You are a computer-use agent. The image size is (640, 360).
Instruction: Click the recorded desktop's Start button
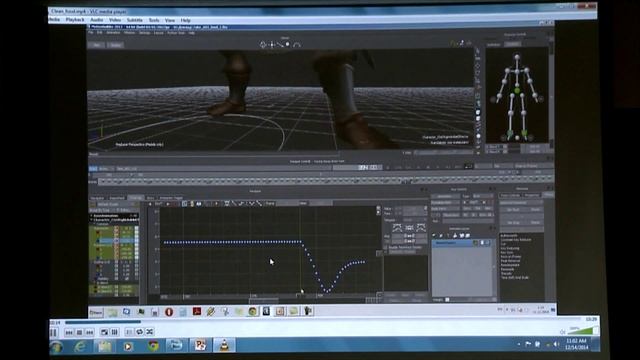[x=96, y=313]
